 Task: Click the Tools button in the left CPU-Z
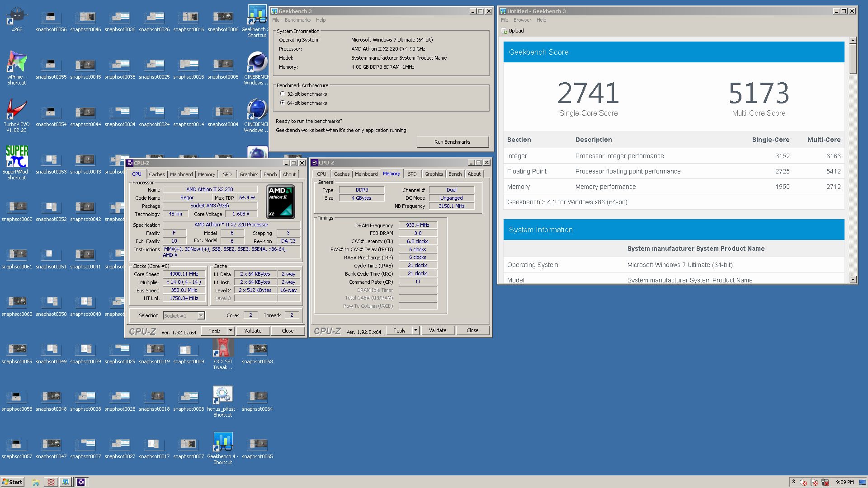[x=214, y=331]
